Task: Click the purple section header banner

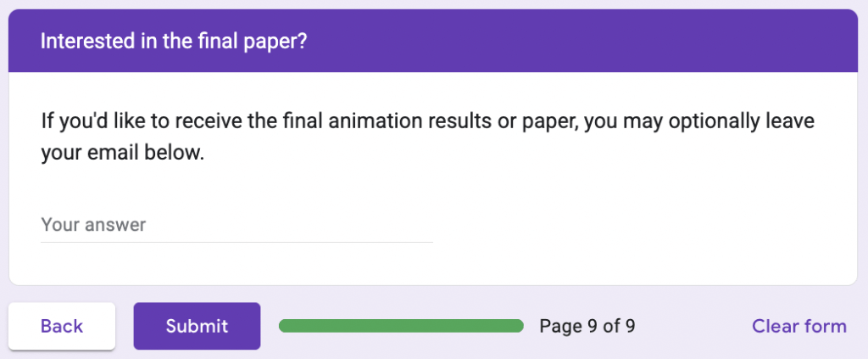Action: click(x=593, y=42)
